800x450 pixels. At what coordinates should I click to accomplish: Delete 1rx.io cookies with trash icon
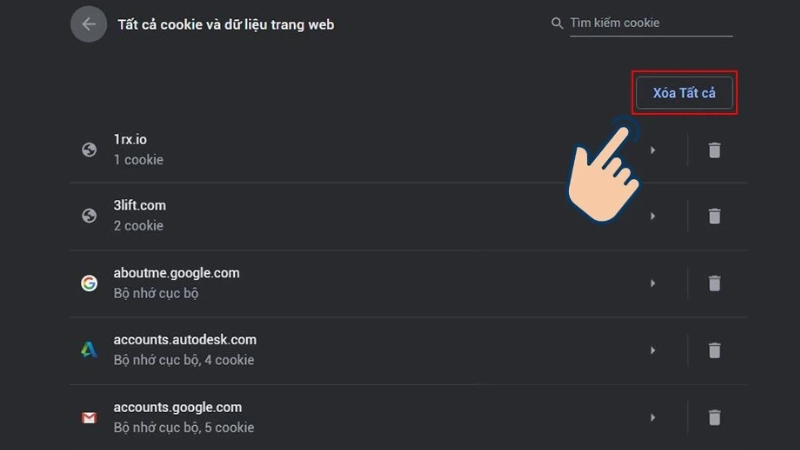(714, 150)
